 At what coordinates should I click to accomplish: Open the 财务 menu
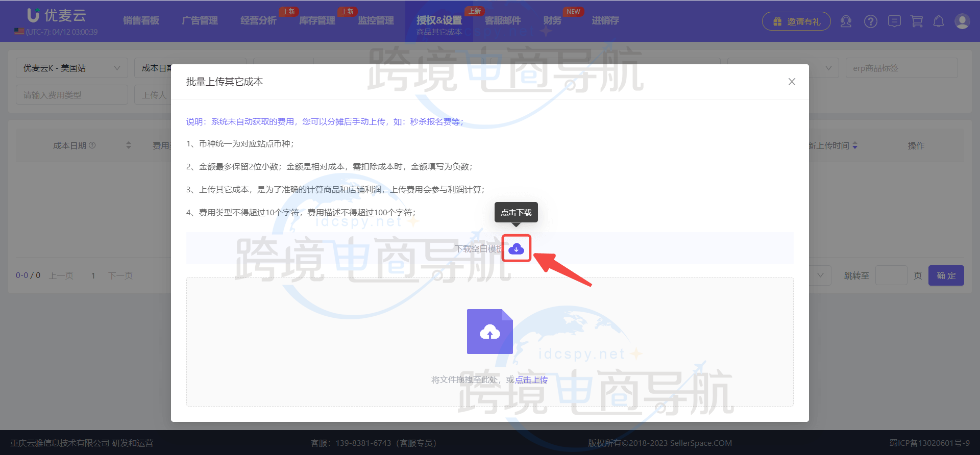(553, 20)
